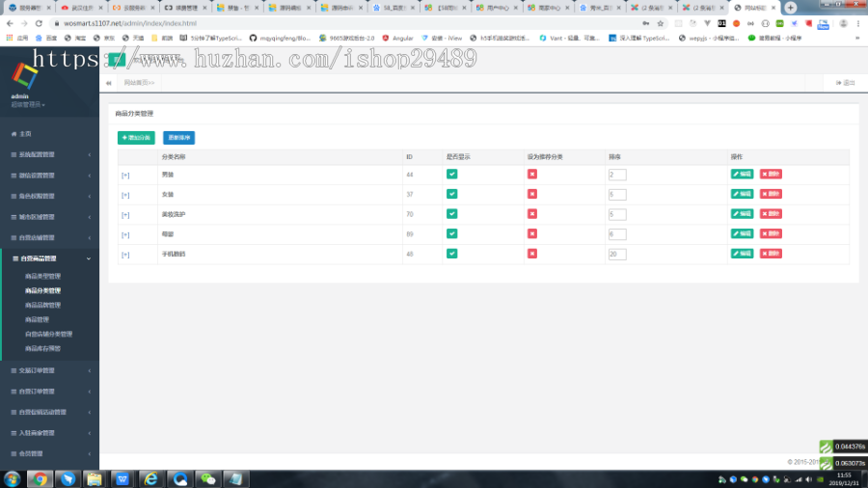Expand 角色权限管理 sidebar chevron
This screenshot has width=868, height=488.
pos(89,197)
